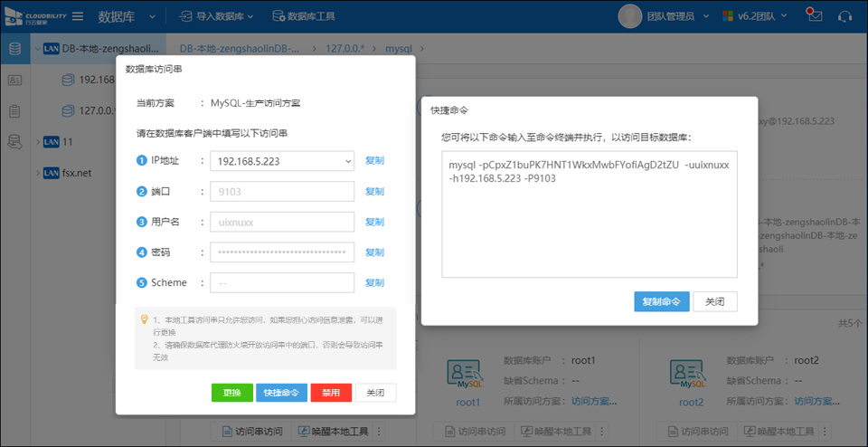
Task: Click the headset support icon
Action: [x=845, y=16]
